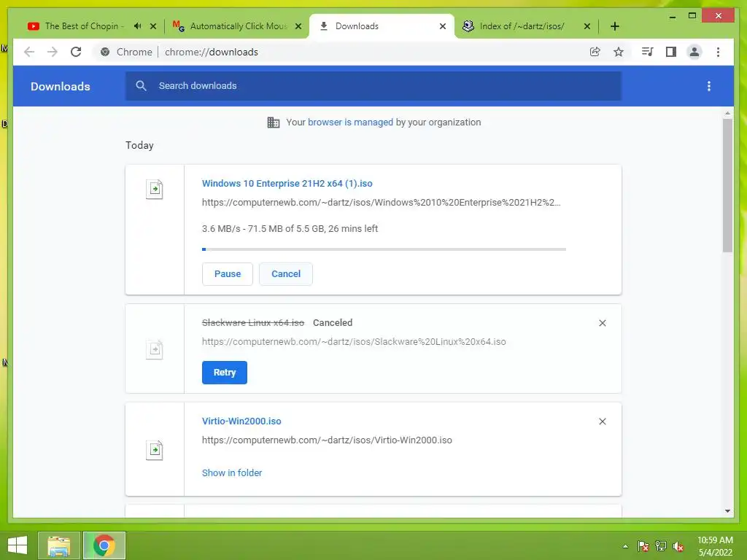Open Windows 10 Enterprise 21H2 x64 (1).iso link
The width and height of the screenshot is (747, 560).
[x=287, y=183]
